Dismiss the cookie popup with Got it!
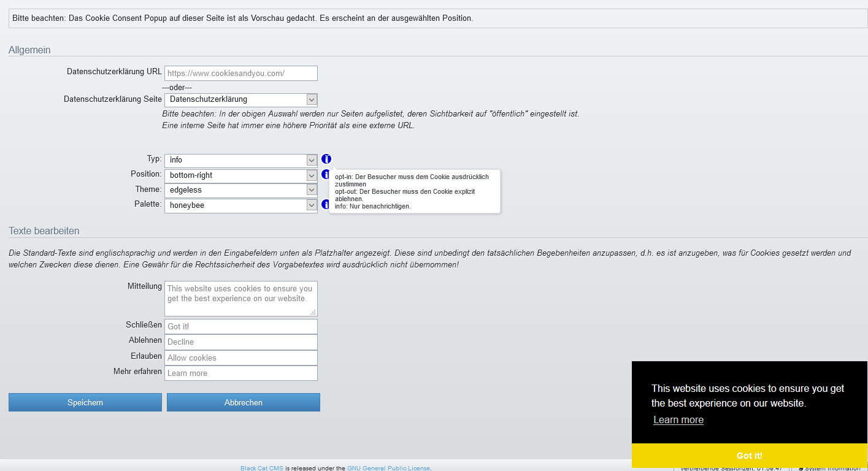 point(748,456)
